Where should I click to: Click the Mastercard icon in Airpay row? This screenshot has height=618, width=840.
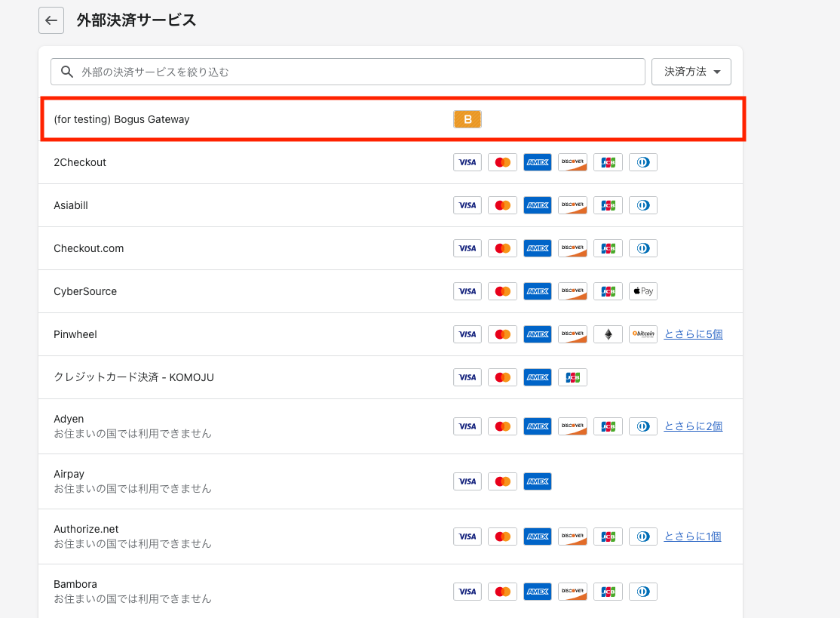click(502, 481)
